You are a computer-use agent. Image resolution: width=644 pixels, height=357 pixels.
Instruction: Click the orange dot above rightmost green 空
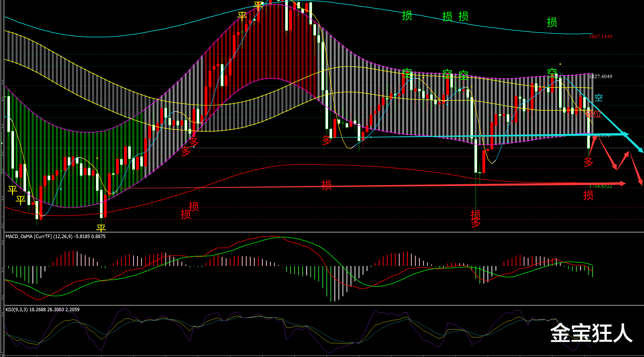(x=560, y=64)
